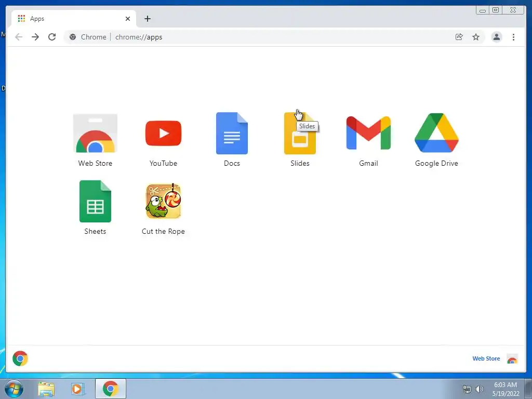532x399 pixels.
Task: Click the Show desktop strip on the taskbar
Action: 528,389
